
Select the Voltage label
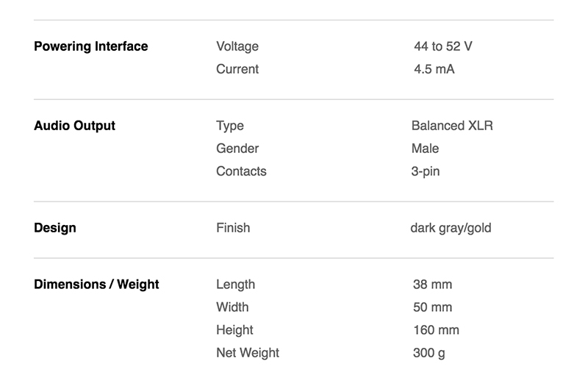click(x=237, y=46)
